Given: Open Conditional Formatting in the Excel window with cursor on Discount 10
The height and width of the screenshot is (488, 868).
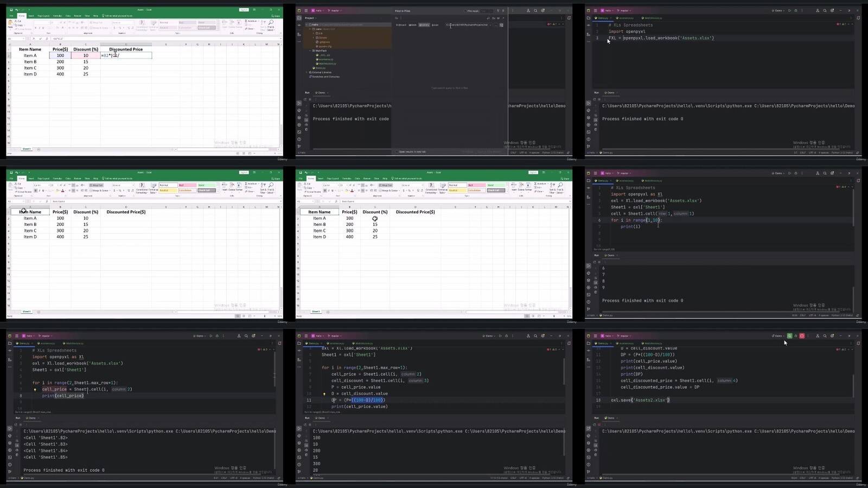Looking at the screenshot, I should (x=431, y=188).
